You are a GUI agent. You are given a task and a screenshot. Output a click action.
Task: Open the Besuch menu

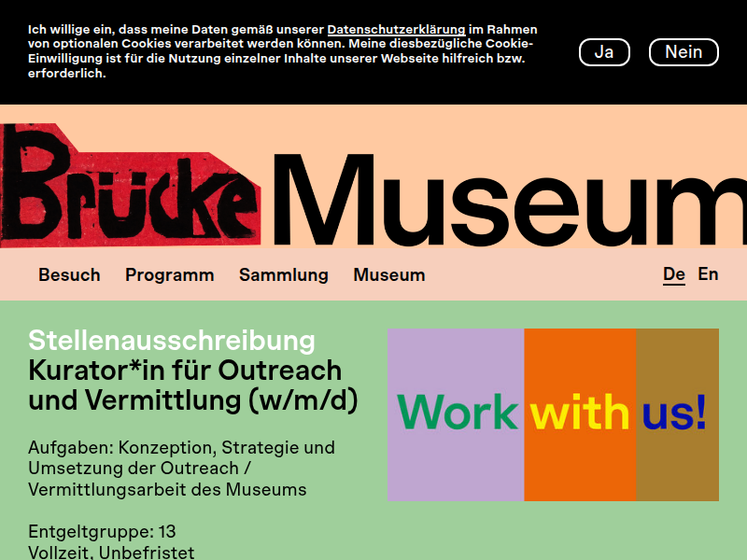tap(69, 274)
